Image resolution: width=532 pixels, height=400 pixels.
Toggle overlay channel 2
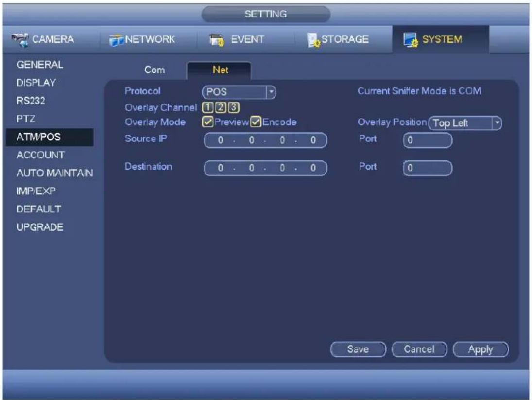coord(221,107)
